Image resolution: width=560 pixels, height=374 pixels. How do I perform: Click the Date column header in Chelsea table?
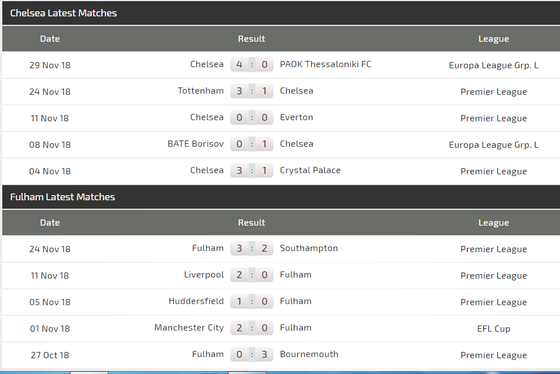50,39
